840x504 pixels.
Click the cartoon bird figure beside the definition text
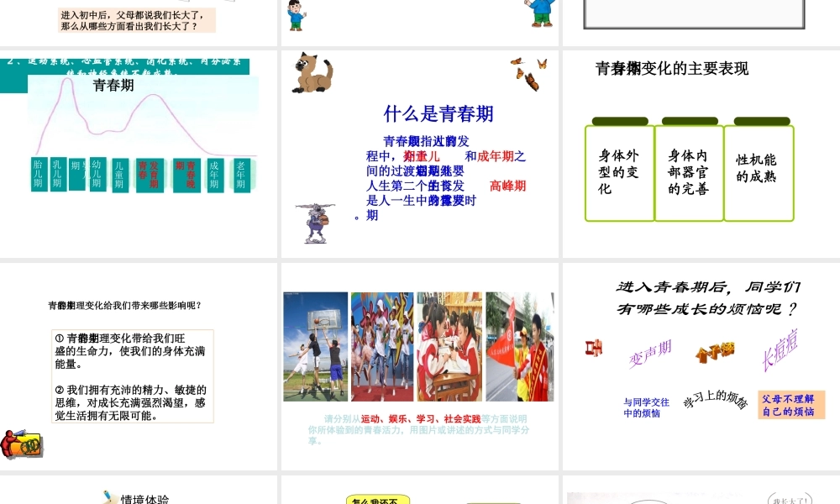point(316,223)
